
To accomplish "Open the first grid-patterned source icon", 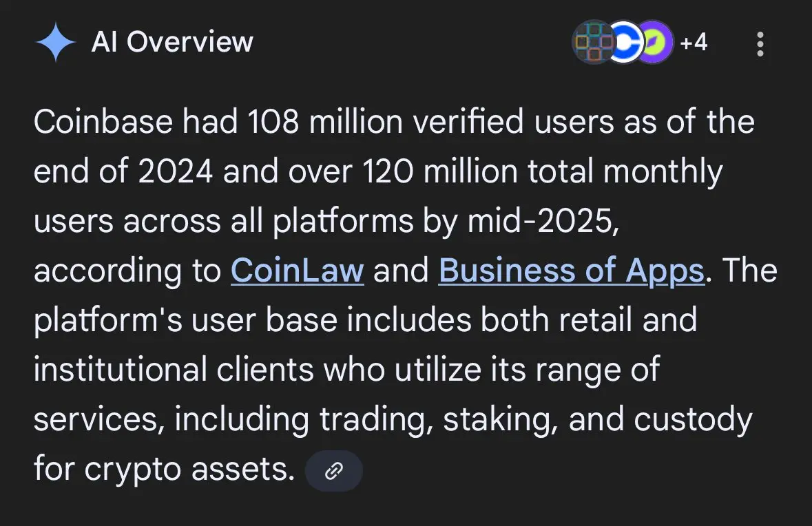I will tap(594, 42).
